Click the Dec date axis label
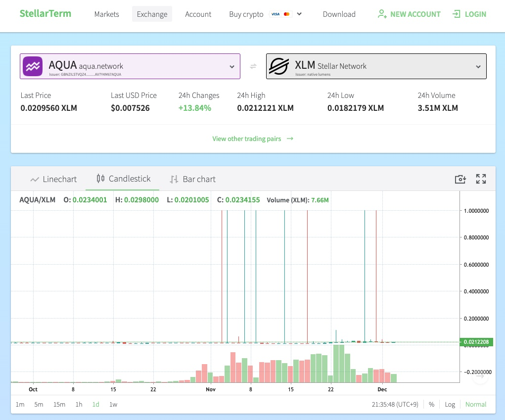 click(x=382, y=389)
